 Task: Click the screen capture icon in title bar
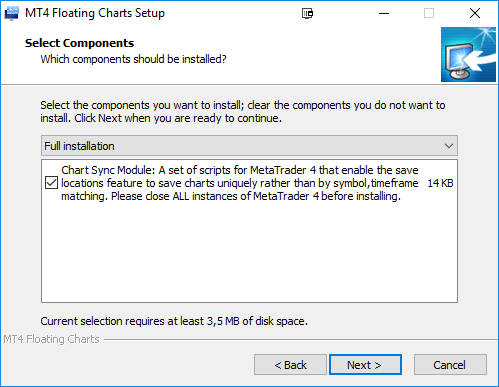(307, 14)
